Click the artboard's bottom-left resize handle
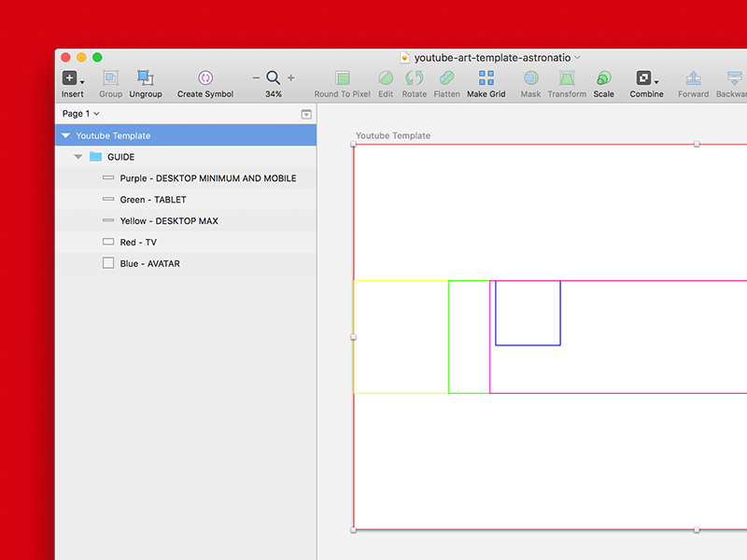 pos(354,530)
